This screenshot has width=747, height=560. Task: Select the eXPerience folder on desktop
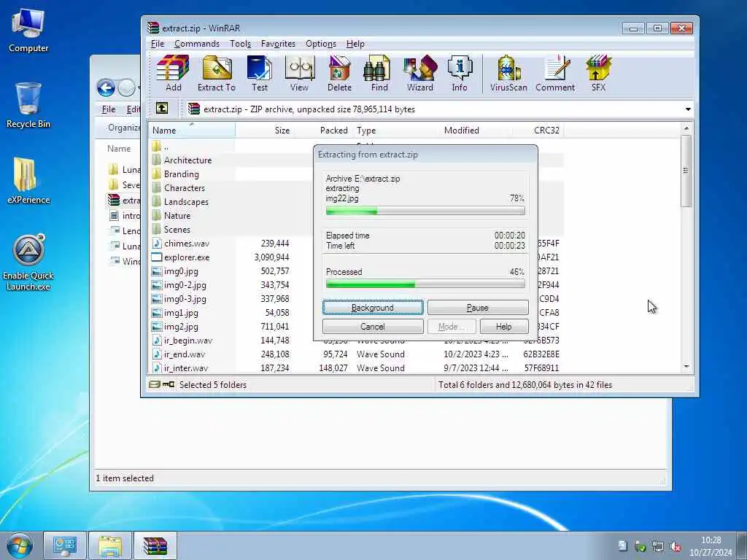(28, 181)
